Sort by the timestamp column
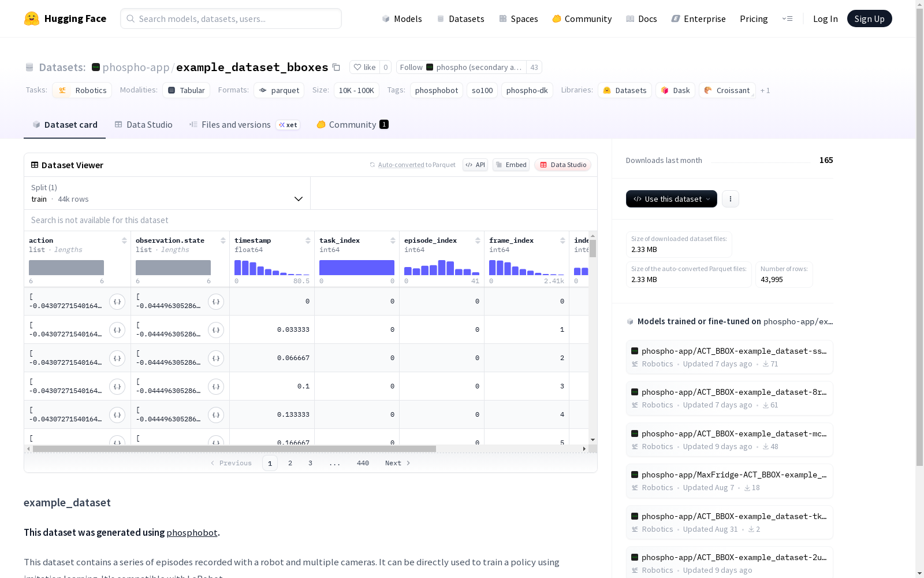The height and width of the screenshot is (578, 924). coord(308,240)
